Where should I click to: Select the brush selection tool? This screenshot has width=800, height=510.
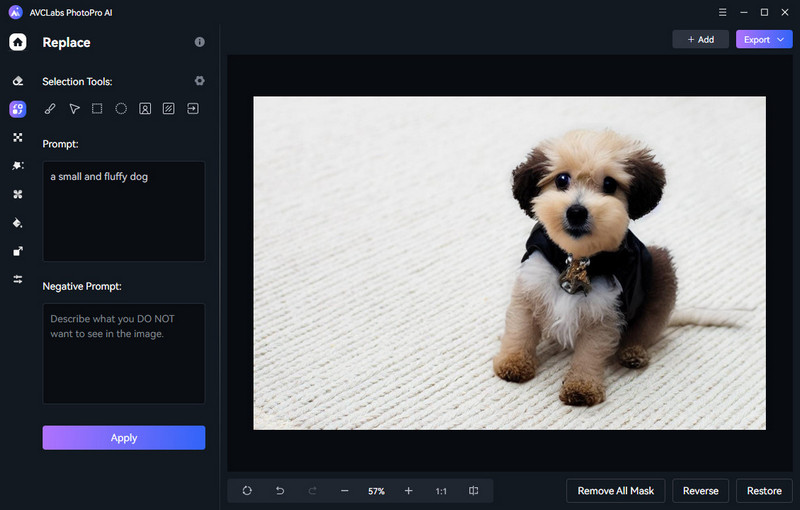50,109
